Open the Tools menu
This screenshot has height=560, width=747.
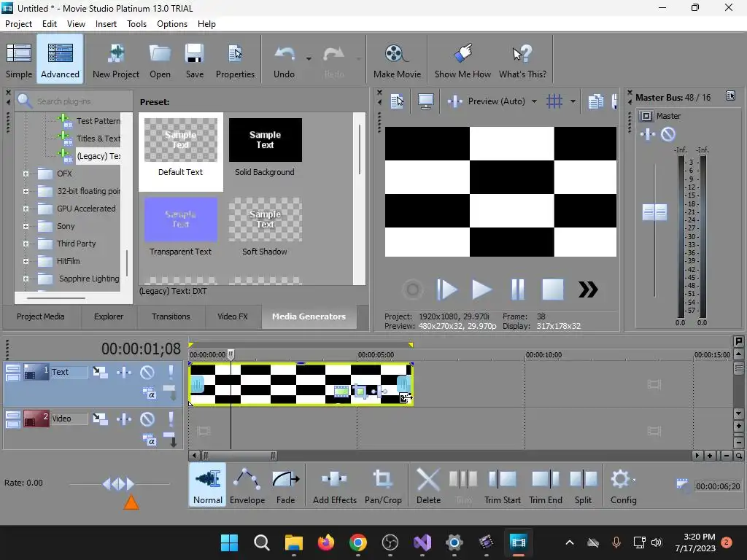[136, 24]
